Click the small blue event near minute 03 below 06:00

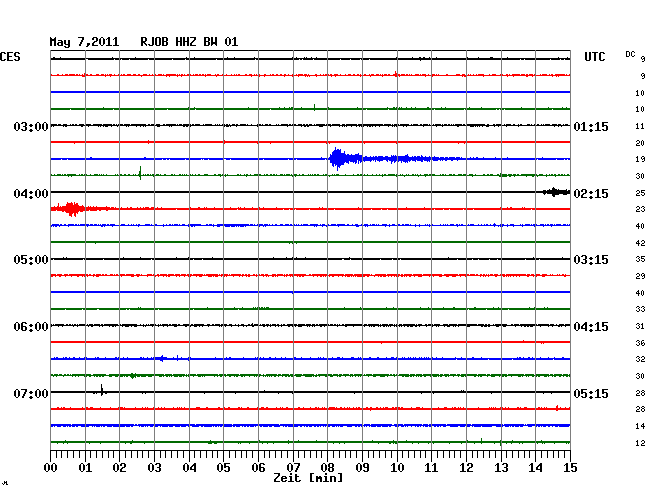(162, 358)
